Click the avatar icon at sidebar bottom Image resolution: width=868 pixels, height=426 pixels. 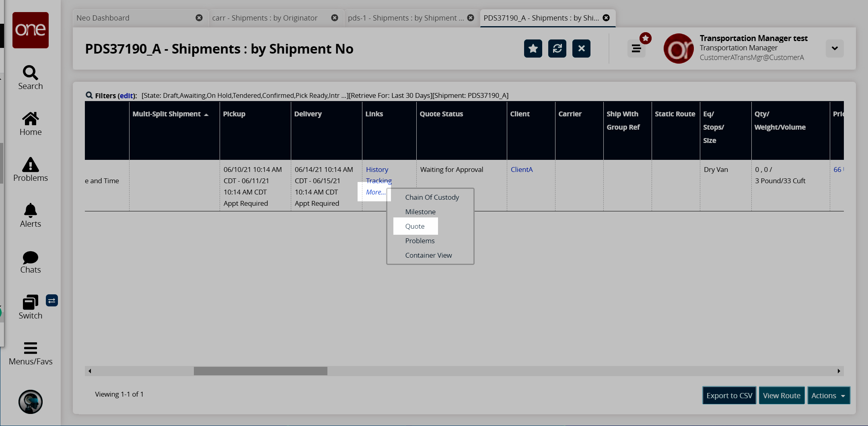[31, 402]
